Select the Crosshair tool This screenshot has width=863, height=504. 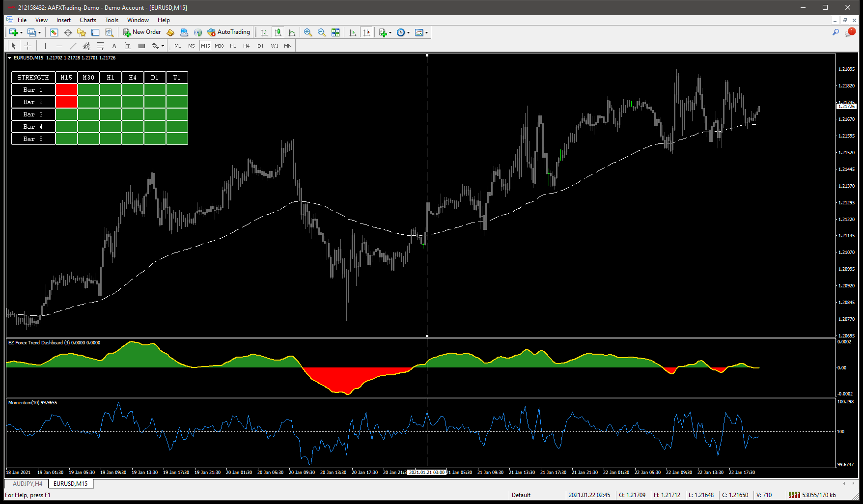(x=28, y=46)
